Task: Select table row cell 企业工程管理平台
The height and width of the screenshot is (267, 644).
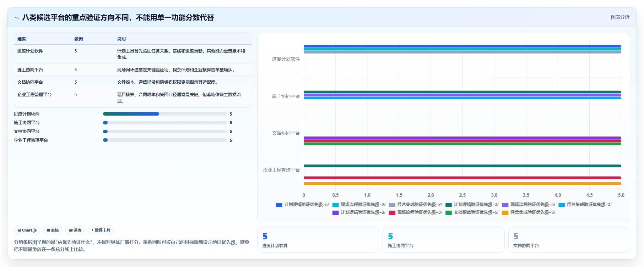Action: point(34,95)
